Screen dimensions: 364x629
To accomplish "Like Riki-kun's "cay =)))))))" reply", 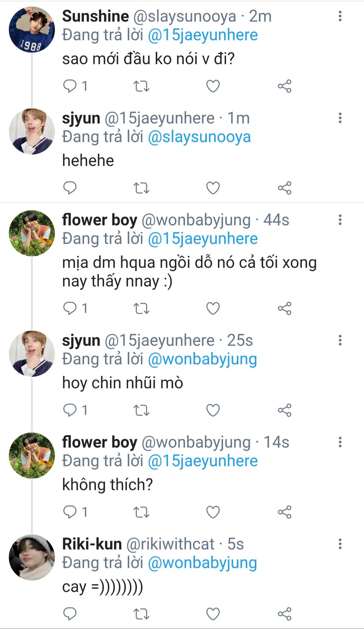I will (x=213, y=614).
